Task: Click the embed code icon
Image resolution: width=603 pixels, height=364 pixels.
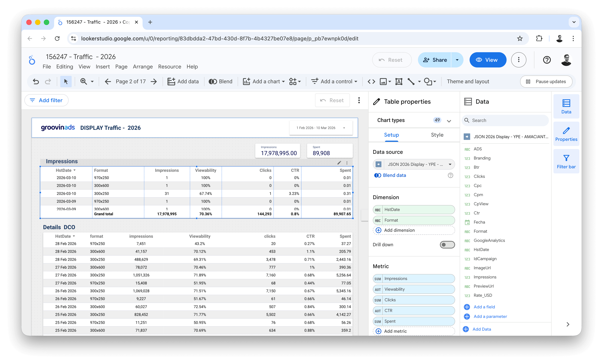Action: (x=371, y=82)
